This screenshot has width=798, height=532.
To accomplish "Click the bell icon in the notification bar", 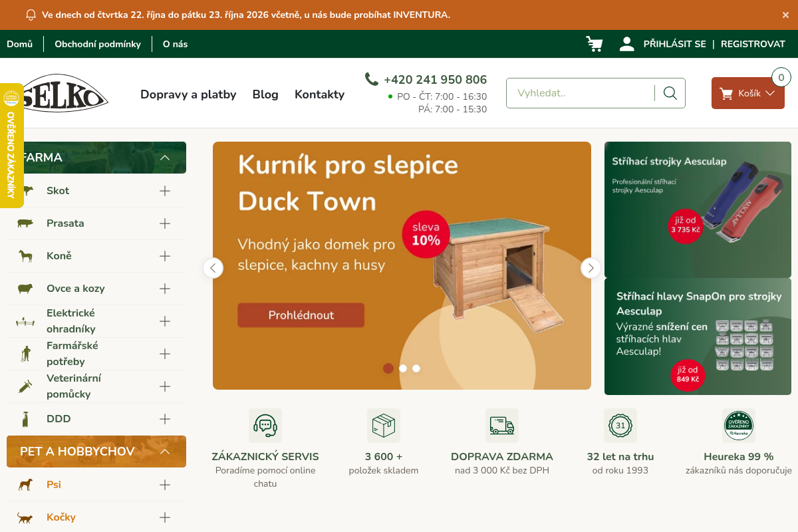I will (x=31, y=15).
